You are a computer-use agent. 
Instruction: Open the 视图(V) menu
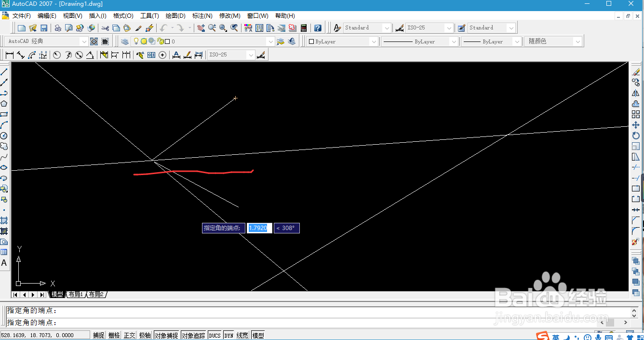[72, 16]
